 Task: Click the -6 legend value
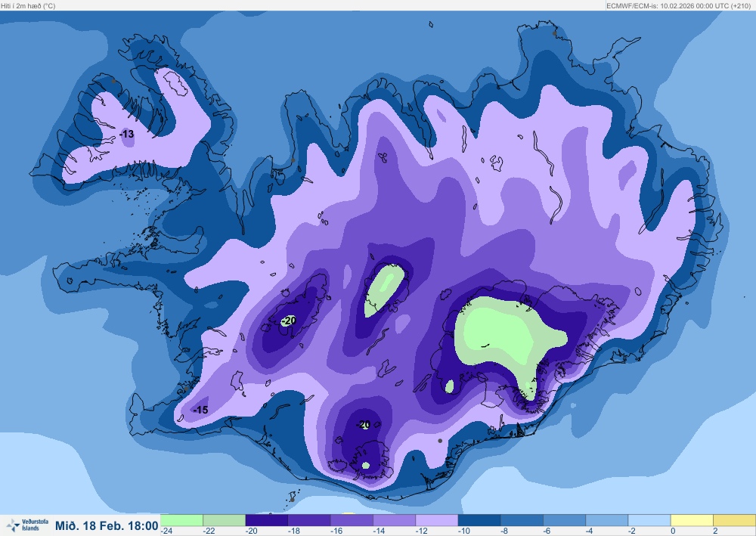pyautogui.click(x=547, y=531)
